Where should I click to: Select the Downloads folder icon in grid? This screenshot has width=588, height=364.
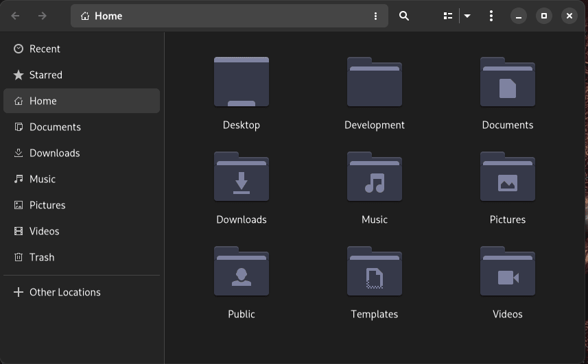(242, 176)
